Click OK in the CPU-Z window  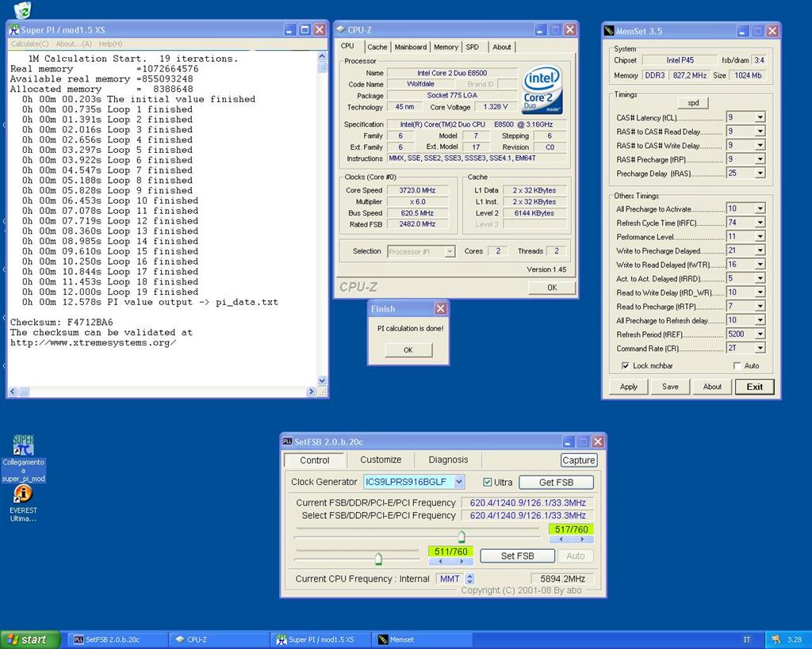point(552,288)
